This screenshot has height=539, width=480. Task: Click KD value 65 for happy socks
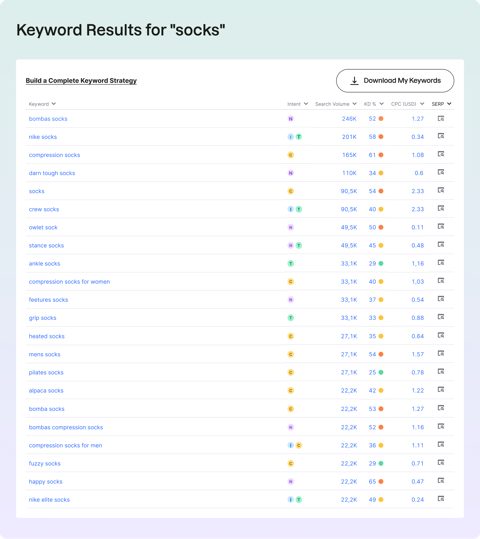click(372, 482)
